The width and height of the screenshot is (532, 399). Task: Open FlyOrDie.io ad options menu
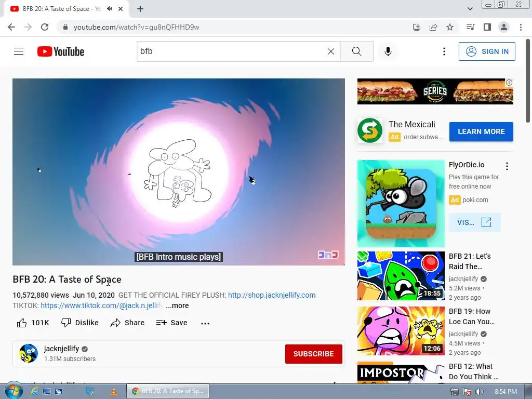(507, 166)
